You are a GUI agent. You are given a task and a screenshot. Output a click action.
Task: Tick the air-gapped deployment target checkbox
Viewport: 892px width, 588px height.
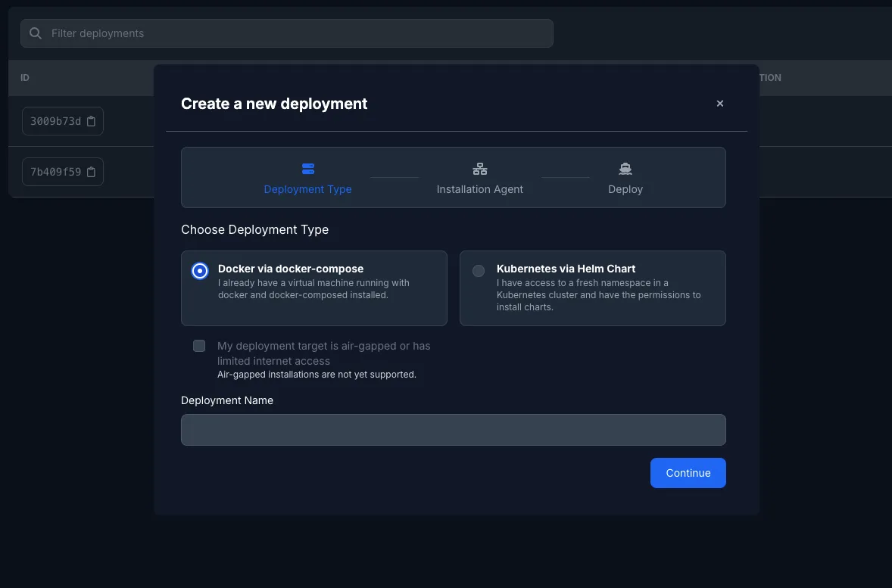pyautogui.click(x=199, y=346)
